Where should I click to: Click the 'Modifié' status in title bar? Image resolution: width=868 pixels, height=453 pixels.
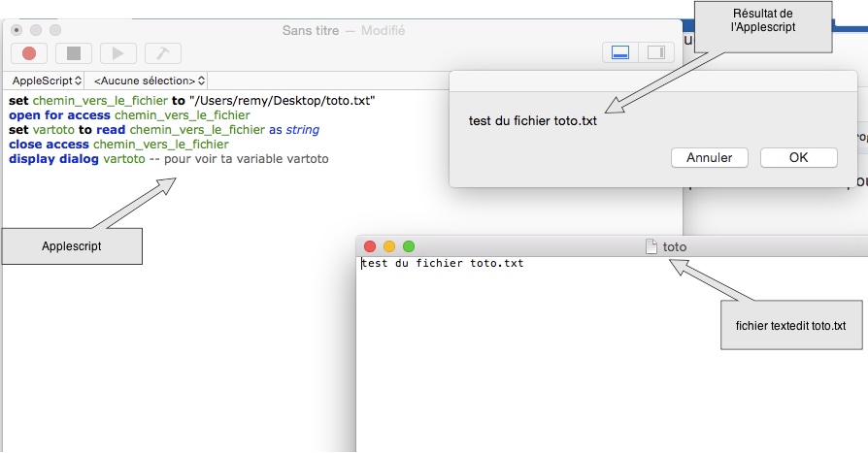click(x=383, y=30)
